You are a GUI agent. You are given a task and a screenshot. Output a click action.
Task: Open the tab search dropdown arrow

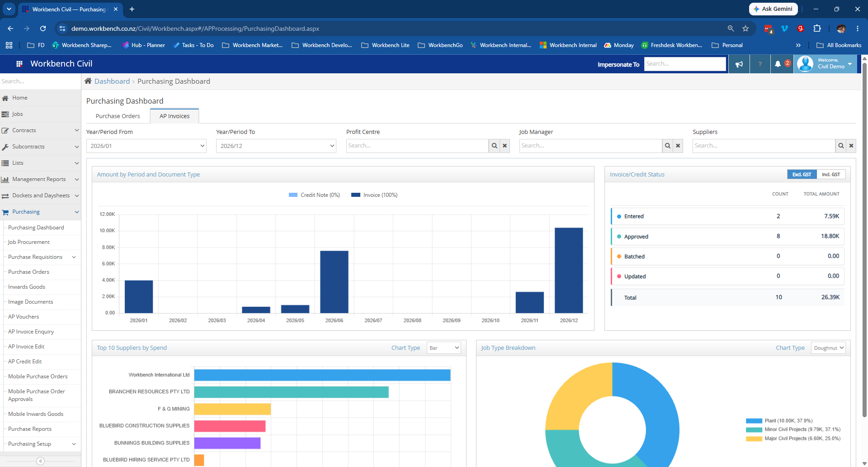click(9, 9)
